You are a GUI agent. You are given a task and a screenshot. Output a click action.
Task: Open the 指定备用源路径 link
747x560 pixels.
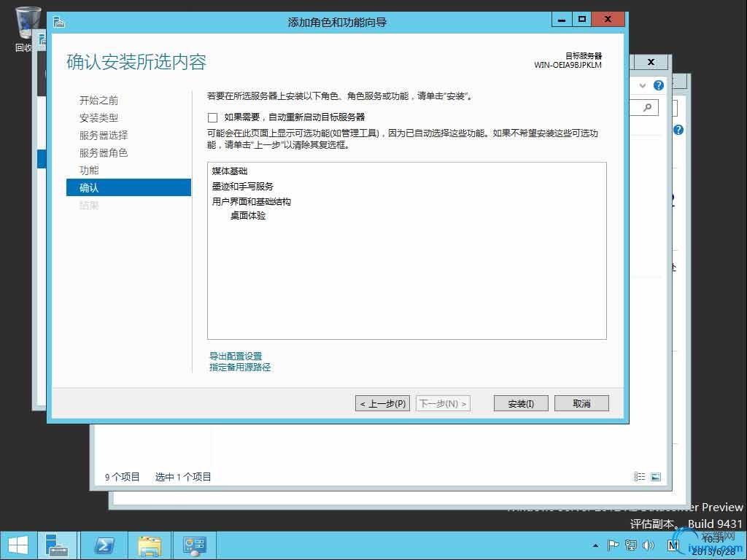coord(240,367)
